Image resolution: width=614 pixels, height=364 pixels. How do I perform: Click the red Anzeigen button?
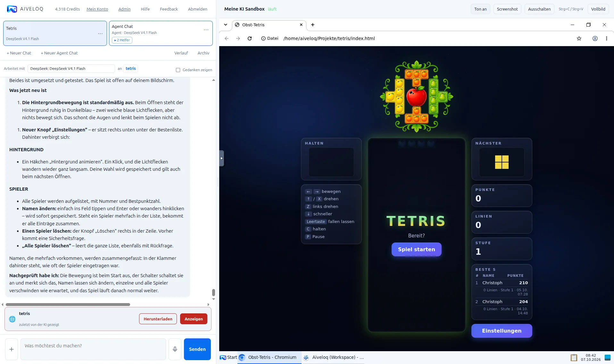pyautogui.click(x=194, y=319)
